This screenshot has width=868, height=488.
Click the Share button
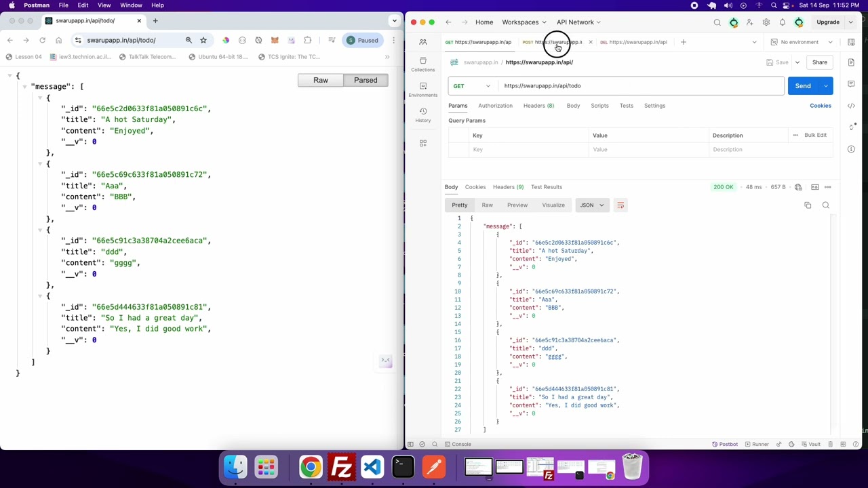[820, 62]
